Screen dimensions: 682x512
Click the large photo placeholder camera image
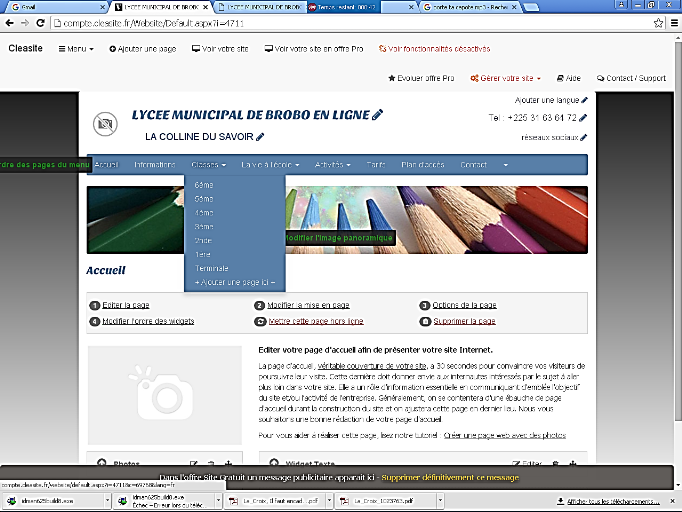pos(165,395)
